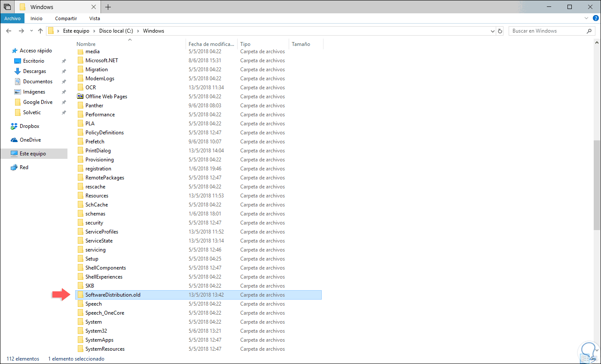Click the tab overview icon in title bar
Screen dimensions: 601x364
click(7, 7)
